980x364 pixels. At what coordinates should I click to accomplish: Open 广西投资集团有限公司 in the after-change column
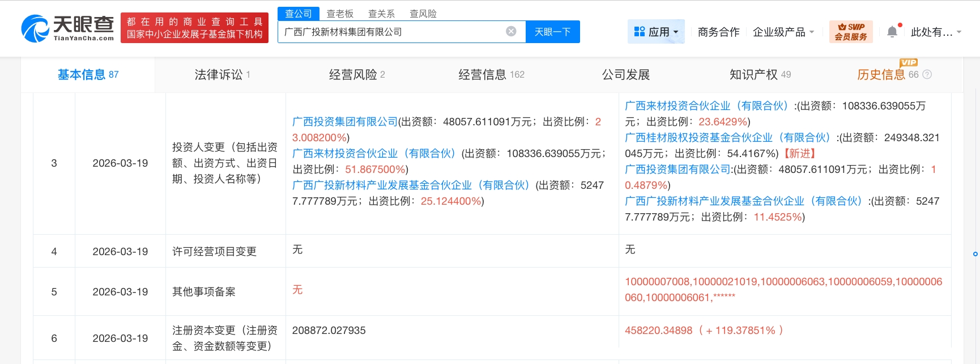[678, 170]
